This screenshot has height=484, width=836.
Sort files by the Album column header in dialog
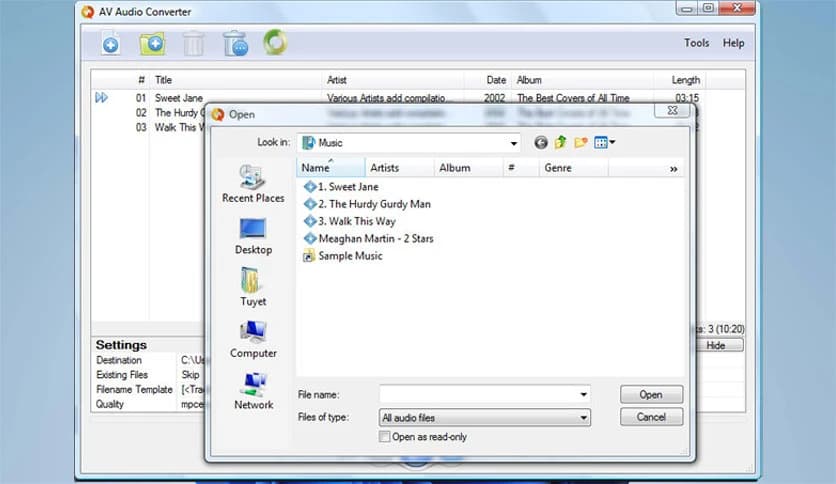pyautogui.click(x=468, y=167)
